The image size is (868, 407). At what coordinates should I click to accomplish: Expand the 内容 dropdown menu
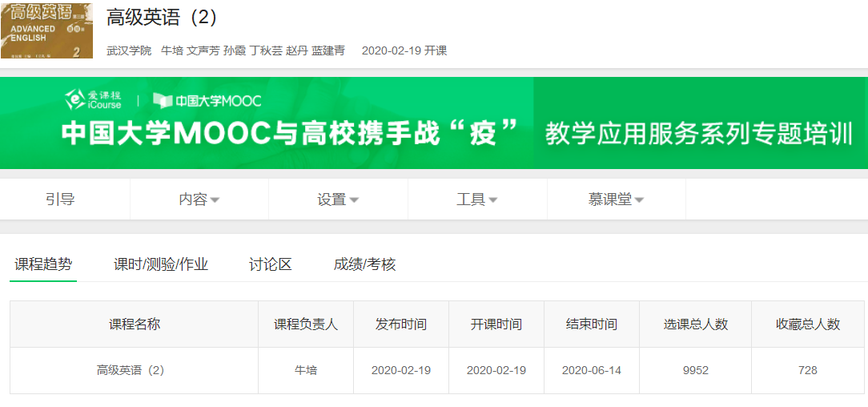pyautogui.click(x=199, y=199)
